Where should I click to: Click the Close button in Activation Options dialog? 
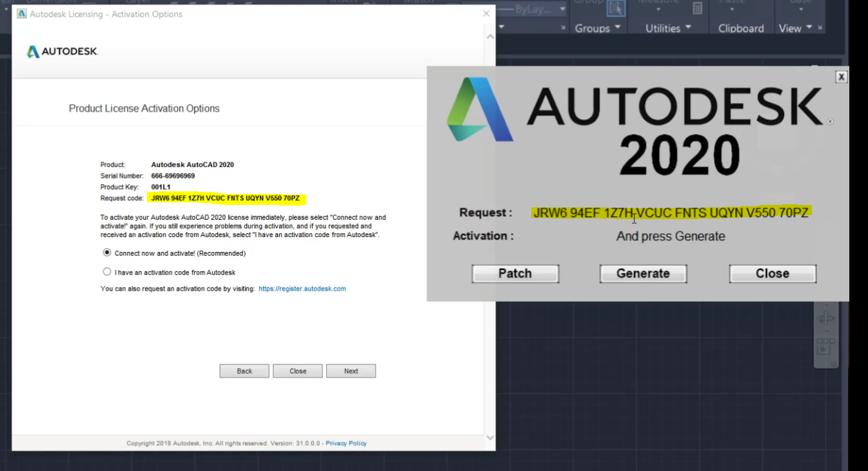(x=298, y=371)
